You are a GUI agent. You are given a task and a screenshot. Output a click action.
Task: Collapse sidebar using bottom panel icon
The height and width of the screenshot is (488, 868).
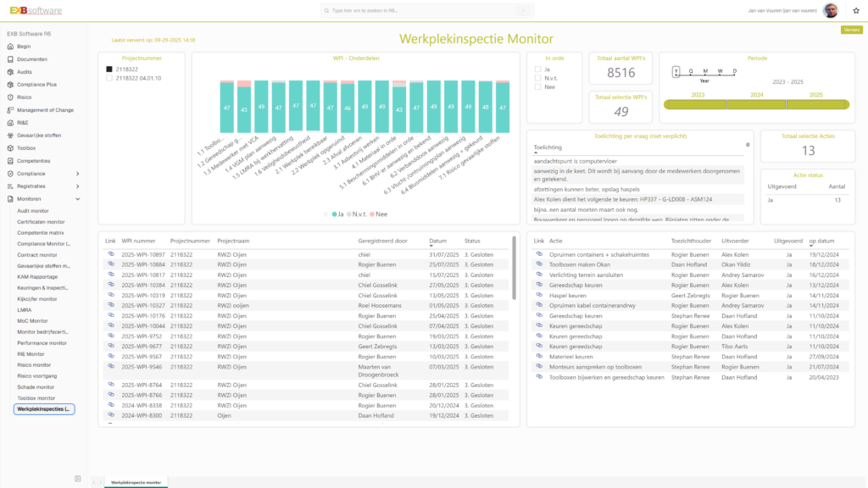pos(78,479)
